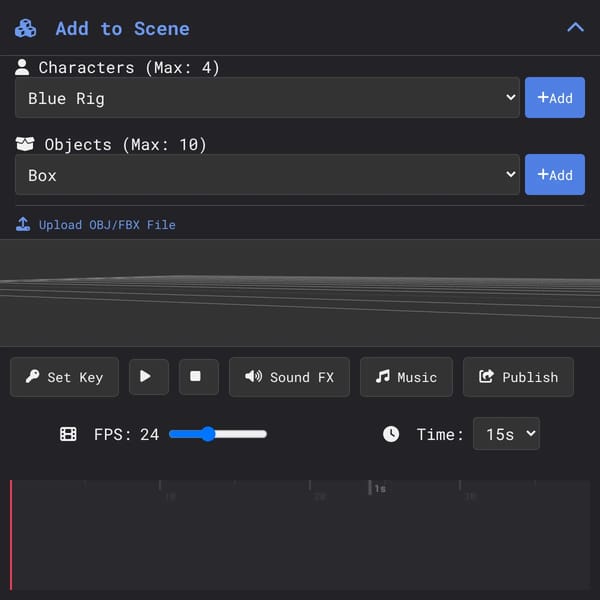This screenshot has width=600, height=600.
Task: Stop the animation playback
Action: [x=199, y=377]
